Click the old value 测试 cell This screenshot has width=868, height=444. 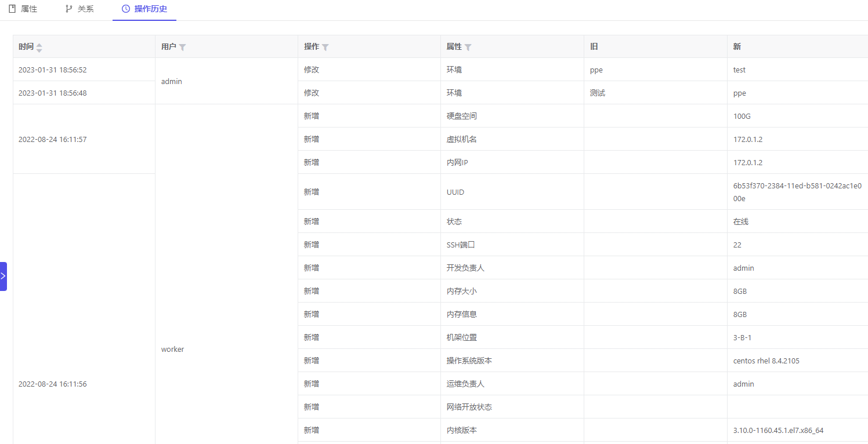pyautogui.click(x=598, y=93)
